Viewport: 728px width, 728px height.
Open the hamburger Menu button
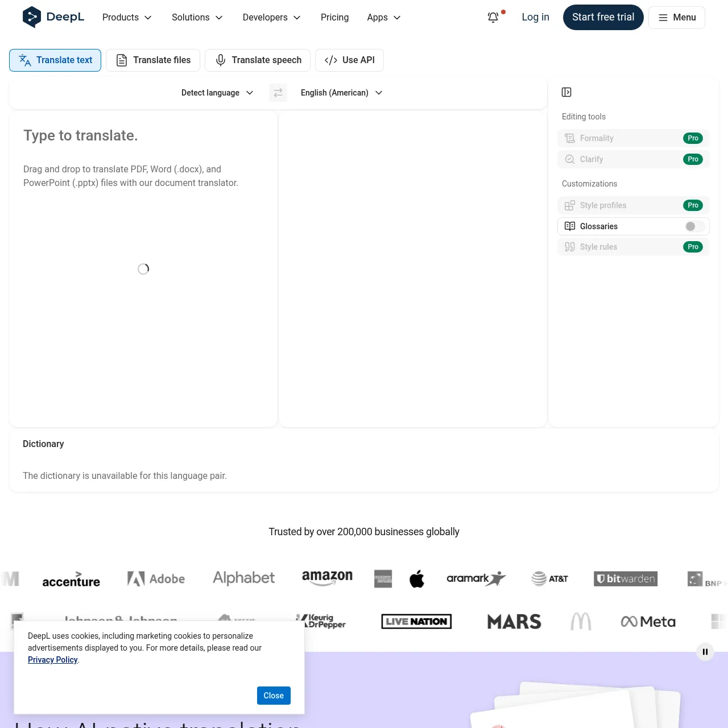[x=677, y=18]
